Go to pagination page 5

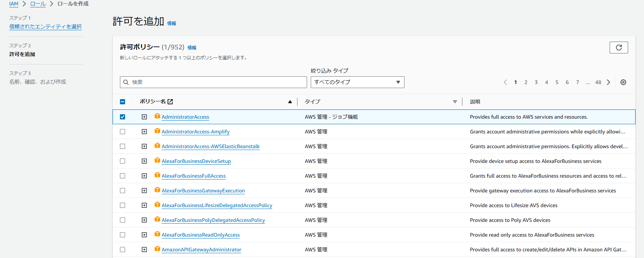point(557,82)
